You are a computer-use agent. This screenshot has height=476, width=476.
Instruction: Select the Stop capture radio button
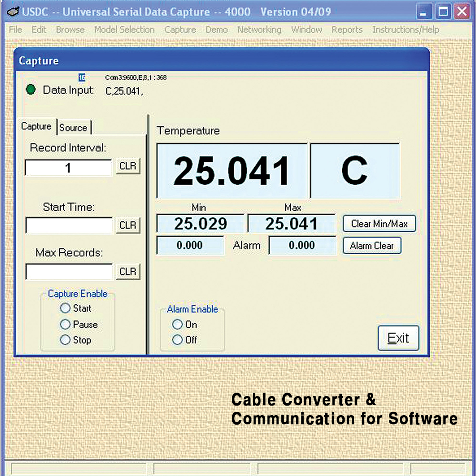65,340
